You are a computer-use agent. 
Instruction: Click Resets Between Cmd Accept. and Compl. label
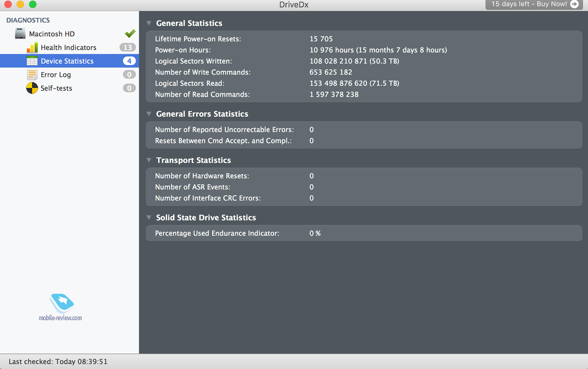tap(223, 141)
